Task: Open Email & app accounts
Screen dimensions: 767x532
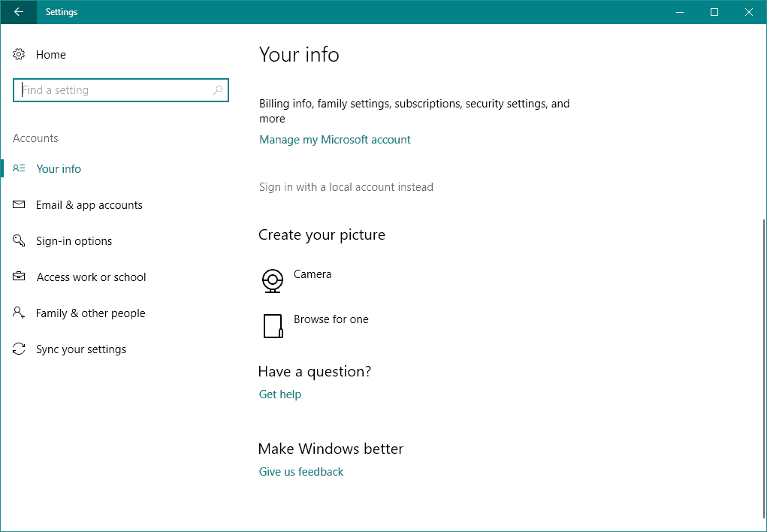Action: [89, 205]
